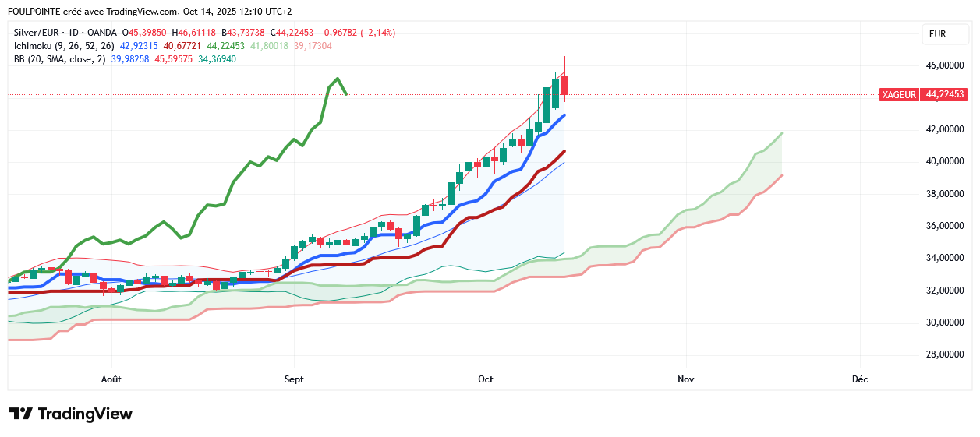
Task: Click the 36,00000 price scale label
Action: [x=944, y=226]
